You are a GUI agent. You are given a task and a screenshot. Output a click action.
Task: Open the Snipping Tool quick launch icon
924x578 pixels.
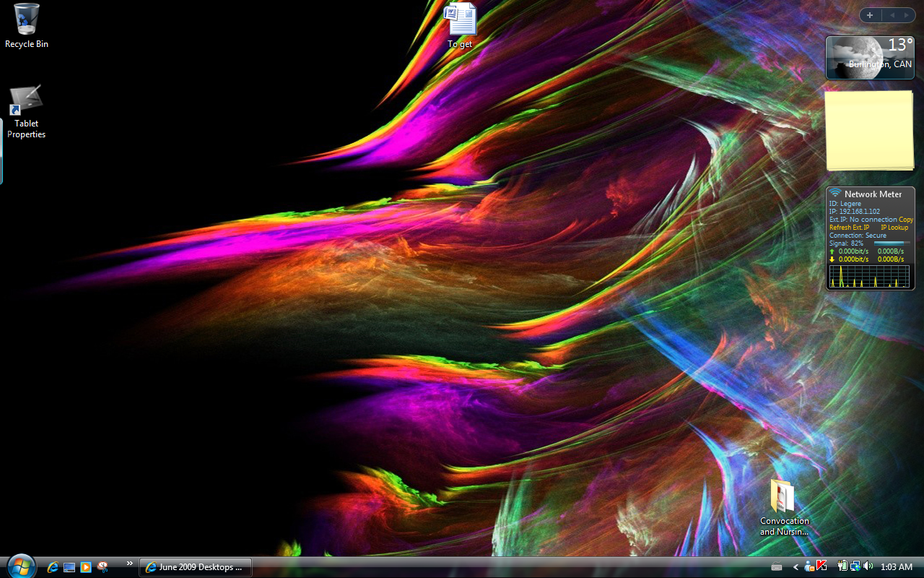click(103, 567)
